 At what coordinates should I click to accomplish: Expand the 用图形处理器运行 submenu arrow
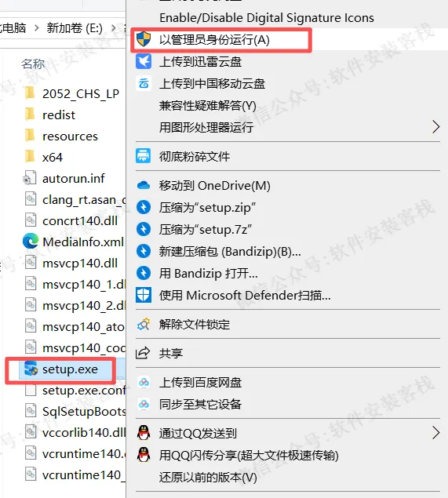[x=436, y=127]
